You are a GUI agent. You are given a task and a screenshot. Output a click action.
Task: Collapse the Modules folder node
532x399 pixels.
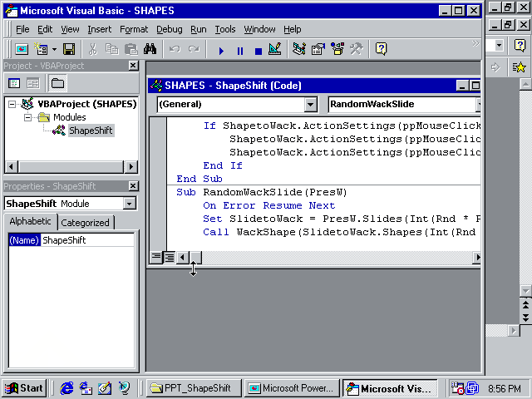27,117
